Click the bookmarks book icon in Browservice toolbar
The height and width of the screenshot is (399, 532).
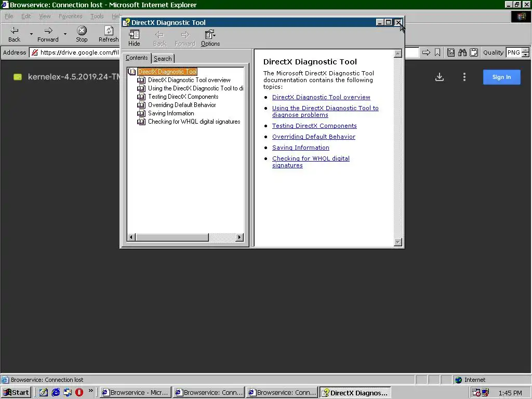pyautogui.click(x=450, y=52)
